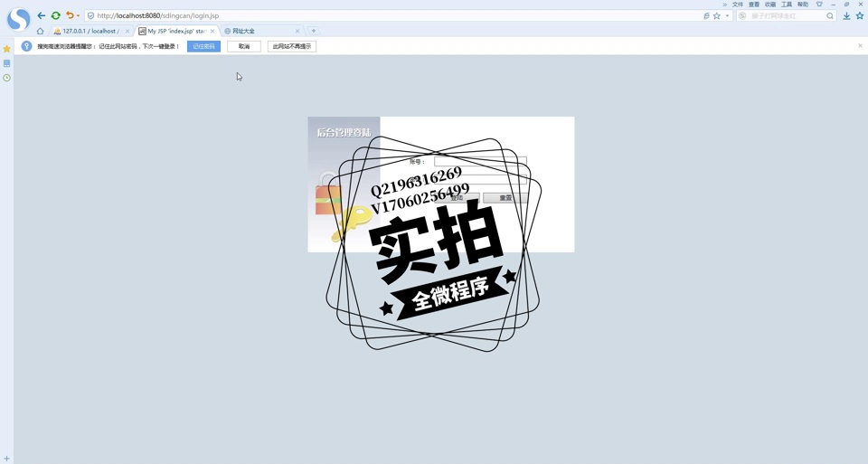
Task: Click the skin shirt icon
Action: coord(819,5)
